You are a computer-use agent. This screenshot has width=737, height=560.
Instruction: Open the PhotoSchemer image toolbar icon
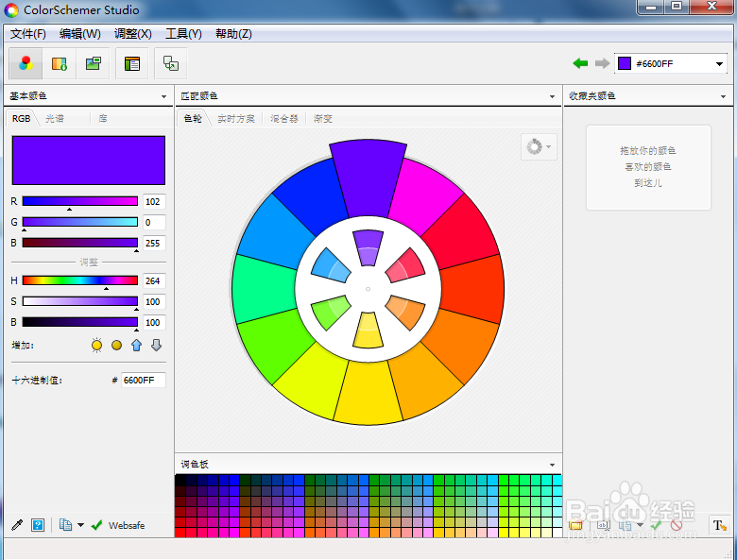pyautogui.click(x=93, y=63)
